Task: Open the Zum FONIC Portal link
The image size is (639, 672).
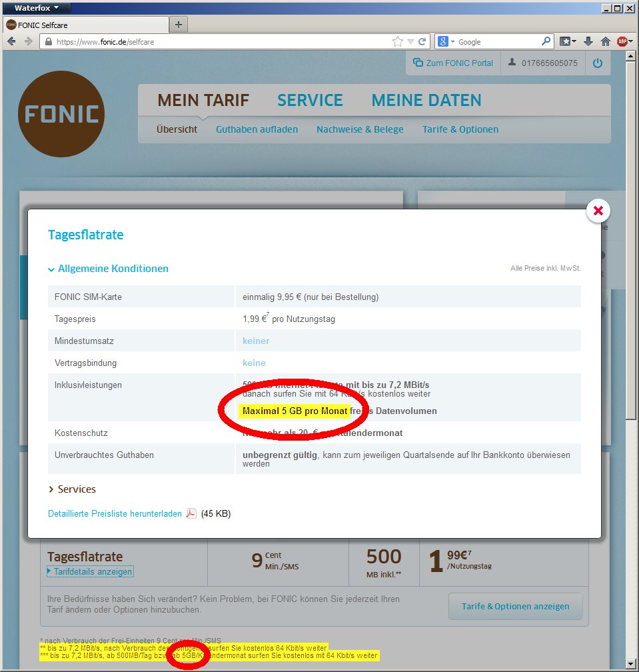Action: click(453, 63)
